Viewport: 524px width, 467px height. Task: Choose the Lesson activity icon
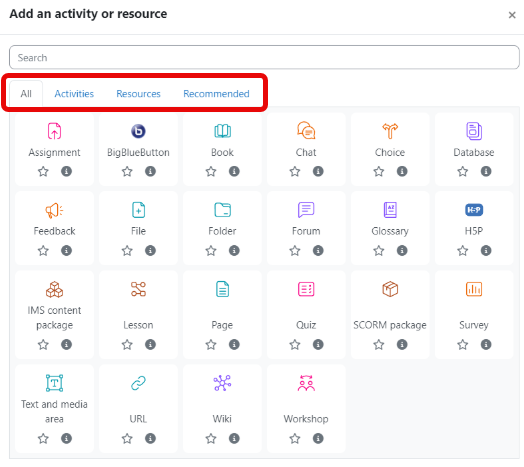[x=138, y=289]
